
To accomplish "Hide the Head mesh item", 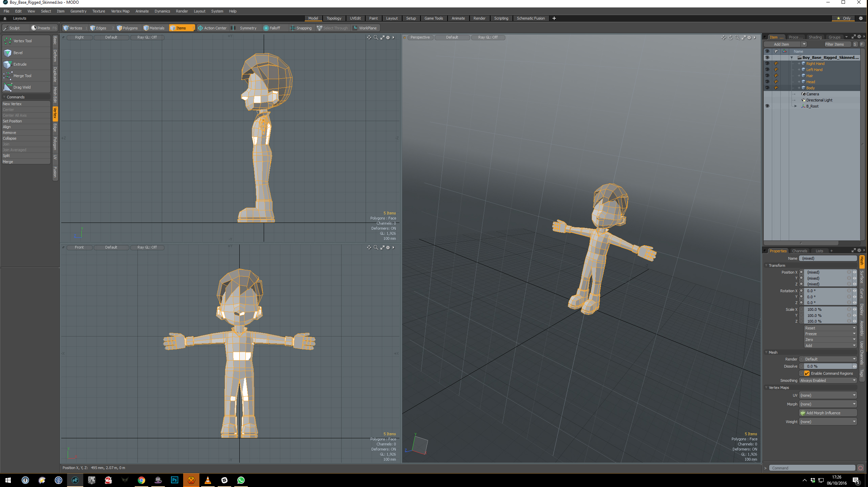I will coord(767,82).
